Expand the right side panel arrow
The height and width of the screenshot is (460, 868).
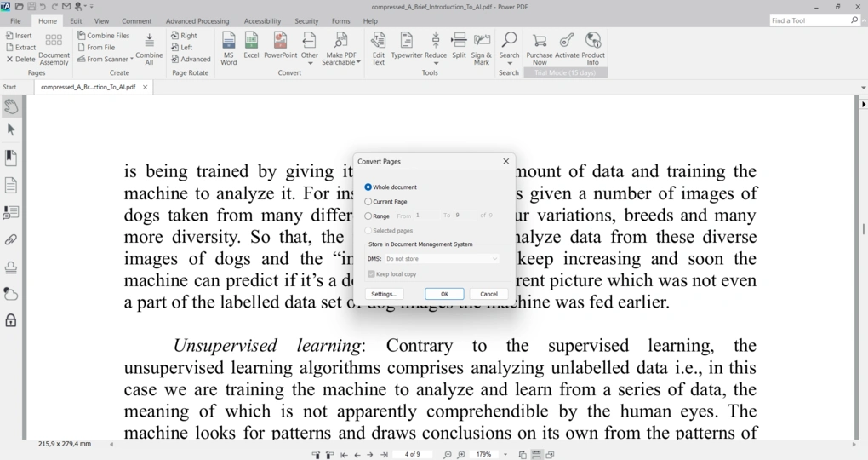[863, 104]
